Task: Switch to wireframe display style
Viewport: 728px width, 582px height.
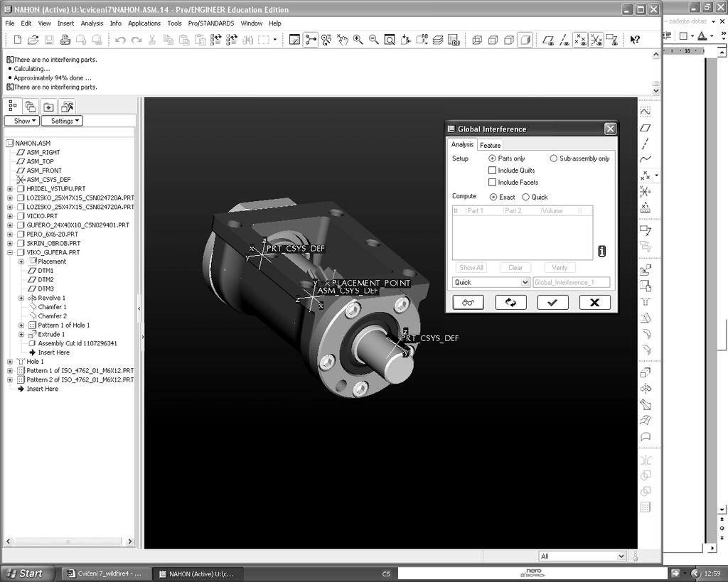Action: pyautogui.click(x=477, y=40)
